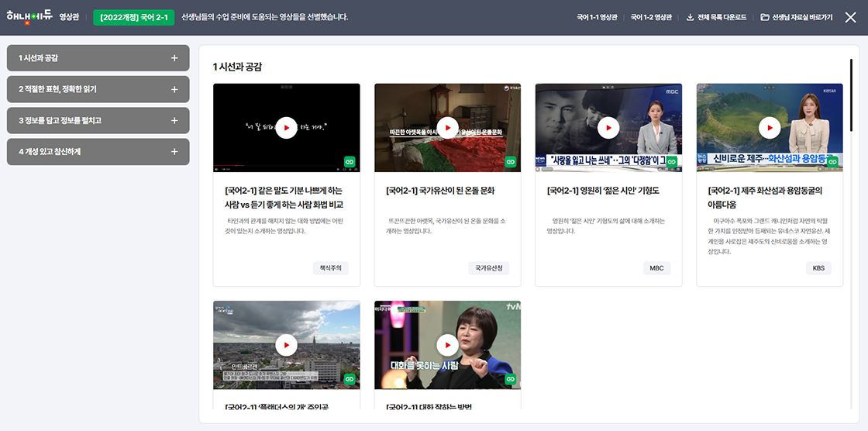Image resolution: width=868 pixels, height=431 pixels.
Task: Click description 기형도의 삶에 대해 소개하는
Action: 605,226
